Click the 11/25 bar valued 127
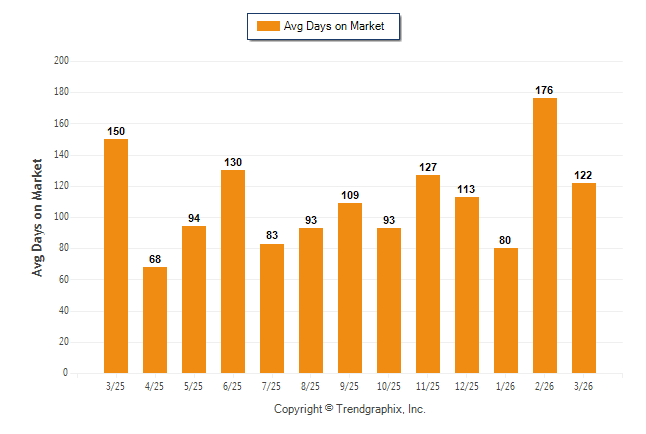Viewport: 646px width, 434px height. tap(428, 274)
